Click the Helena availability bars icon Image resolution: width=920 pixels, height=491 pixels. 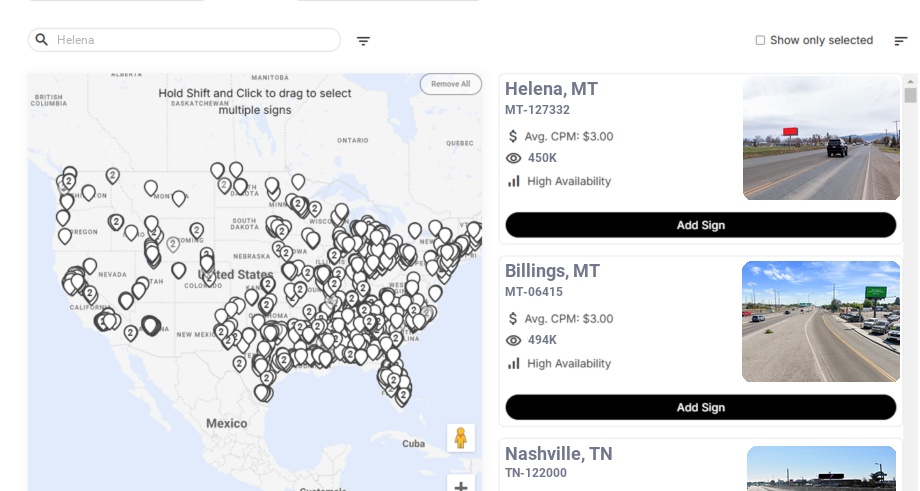[514, 181]
